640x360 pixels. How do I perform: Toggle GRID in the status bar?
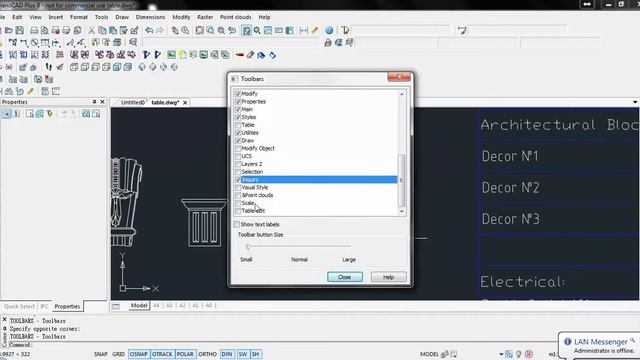118,354
